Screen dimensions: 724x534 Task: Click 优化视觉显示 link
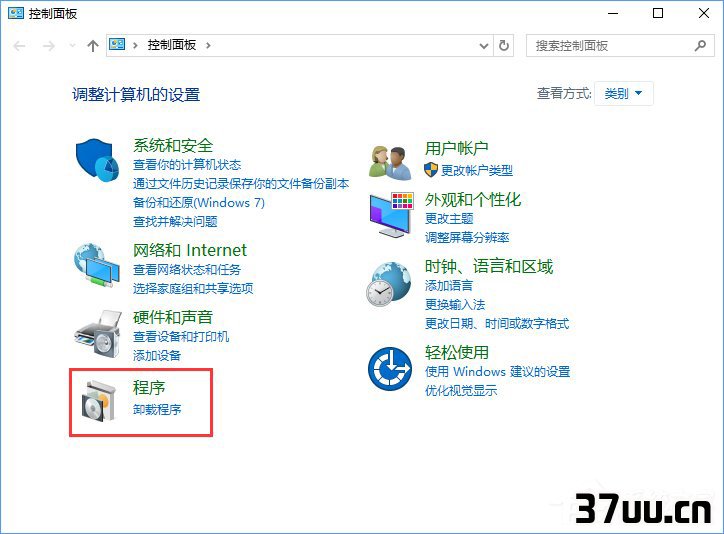click(461, 390)
